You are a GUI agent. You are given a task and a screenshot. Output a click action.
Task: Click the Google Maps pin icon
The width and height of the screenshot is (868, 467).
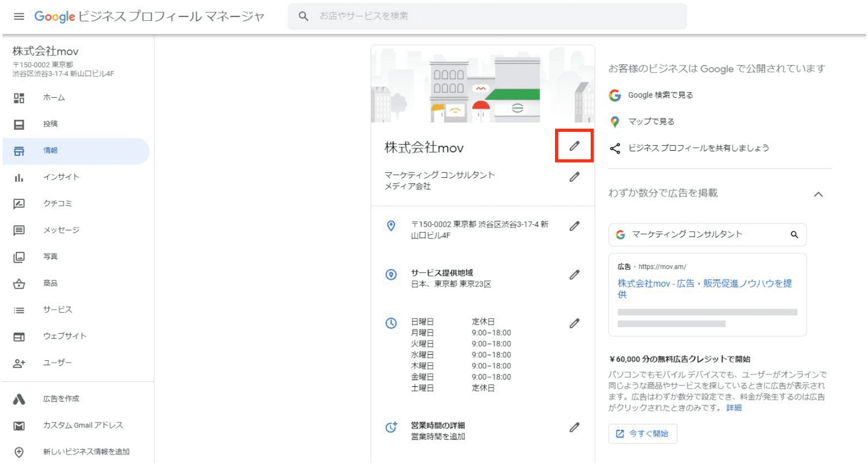(615, 121)
